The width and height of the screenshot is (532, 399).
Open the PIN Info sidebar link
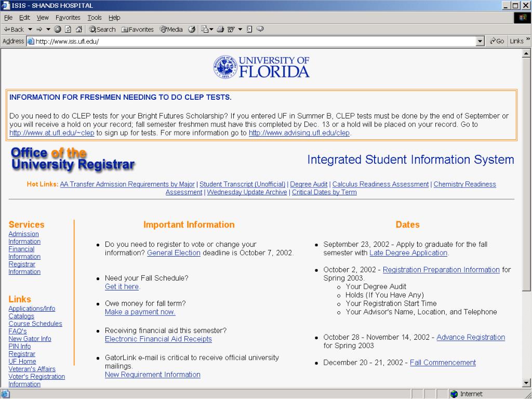coord(20,347)
